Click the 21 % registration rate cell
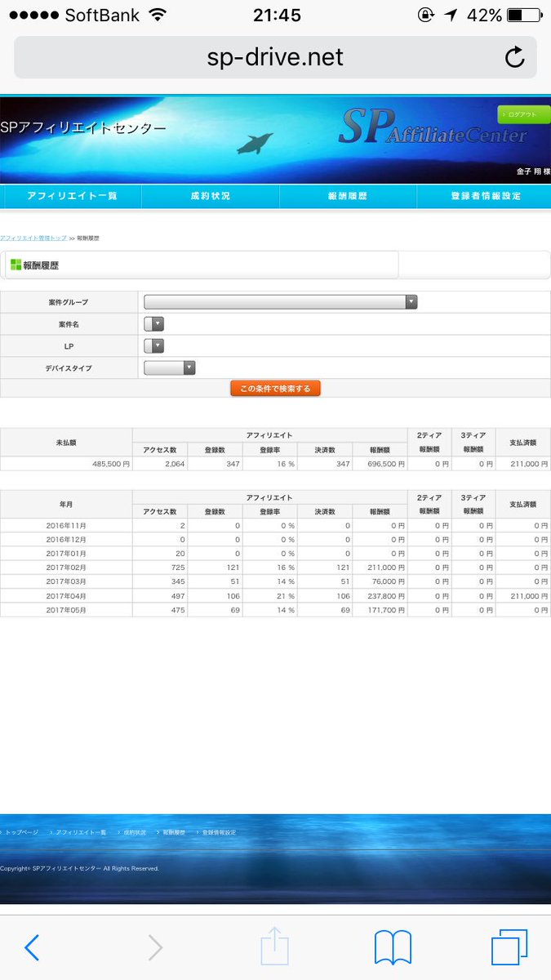This screenshot has width=551, height=980. pos(270,596)
